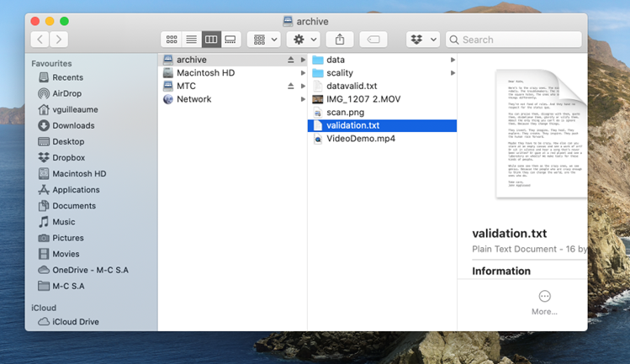This screenshot has height=364, width=630.
Task: Select the scan.png file
Action: tap(345, 113)
